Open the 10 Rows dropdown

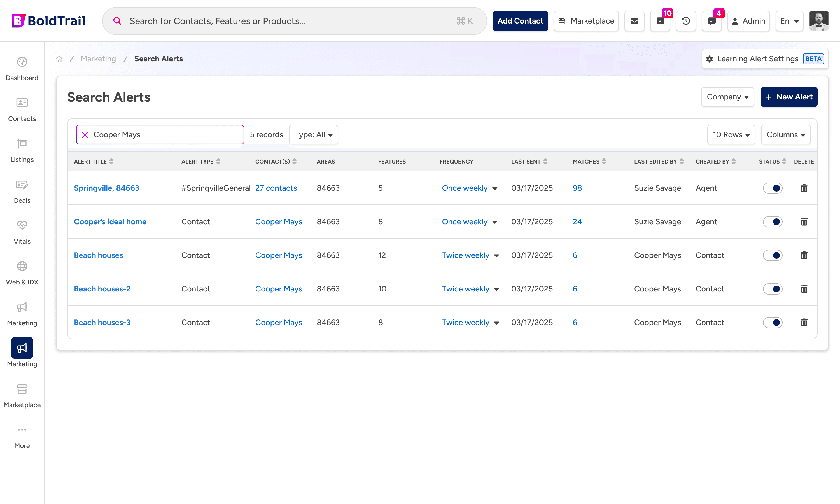[731, 135]
